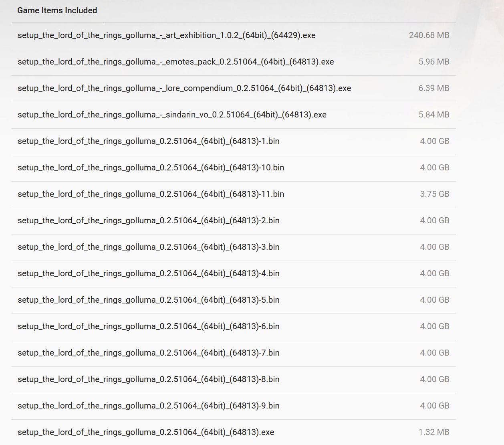The image size is (504, 445).
Task: Click the 1.32 MB size value
Action: [x=434, y=432]
